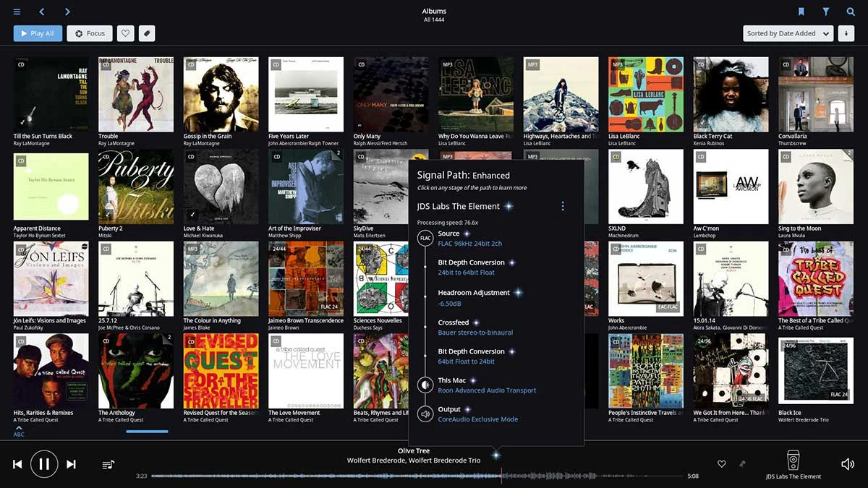Screen dimensions: 868x488
Task: Open the hamburger navigation menu
Action: click(x=17, y=12)
